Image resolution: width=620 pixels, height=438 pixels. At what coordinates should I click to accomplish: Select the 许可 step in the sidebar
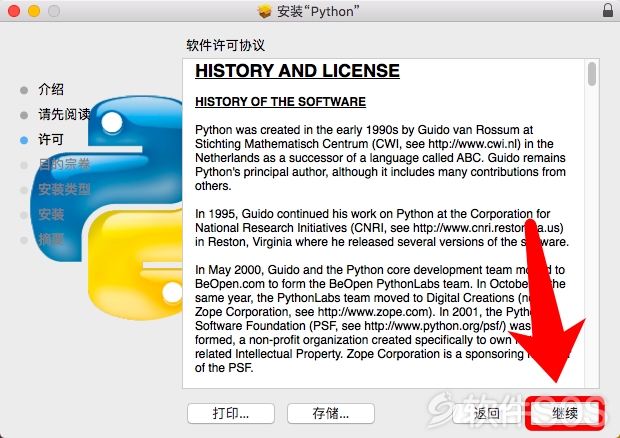(51, 139)
